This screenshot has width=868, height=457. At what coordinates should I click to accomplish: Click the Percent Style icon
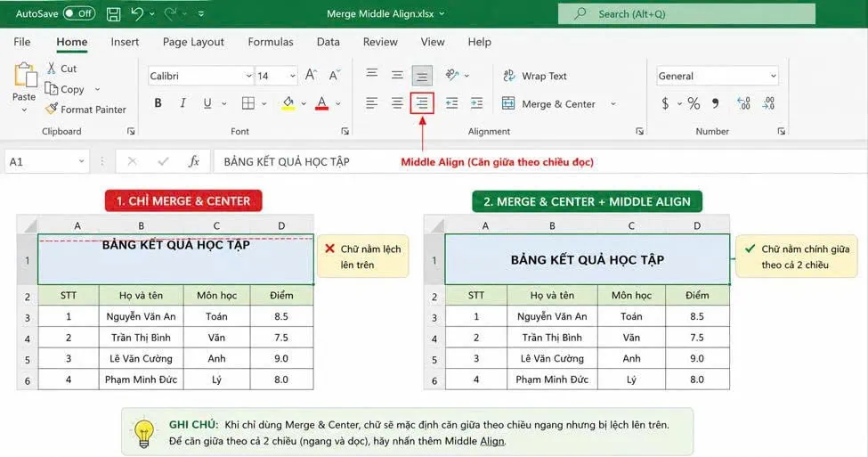click(x=694, y=103)
